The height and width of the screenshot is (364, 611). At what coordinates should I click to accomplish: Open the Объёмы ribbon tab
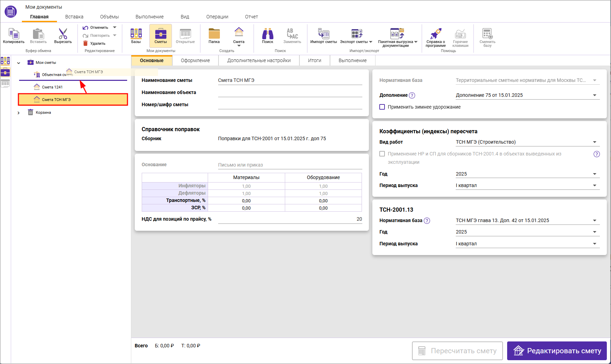pyautogui.click(x=109, y=17)
